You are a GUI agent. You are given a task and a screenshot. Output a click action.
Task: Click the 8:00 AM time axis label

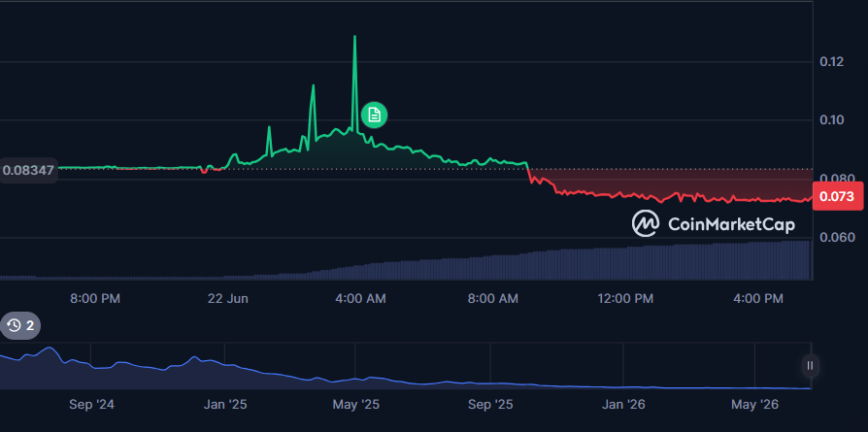click(x=493, y=299)
